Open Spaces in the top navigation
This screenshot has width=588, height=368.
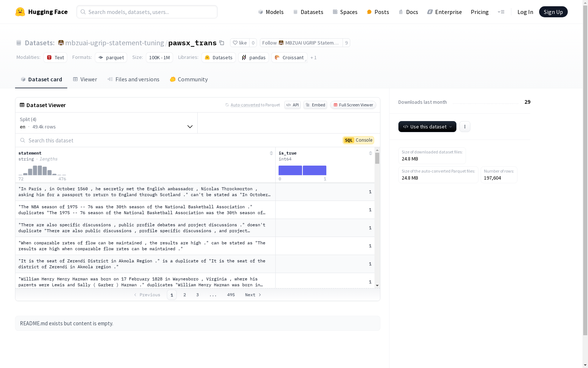point(345,12)
